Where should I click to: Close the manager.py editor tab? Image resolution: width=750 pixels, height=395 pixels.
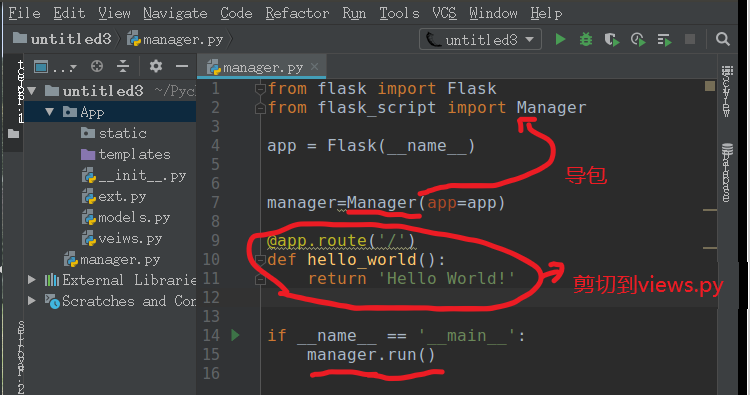(314, 66)
